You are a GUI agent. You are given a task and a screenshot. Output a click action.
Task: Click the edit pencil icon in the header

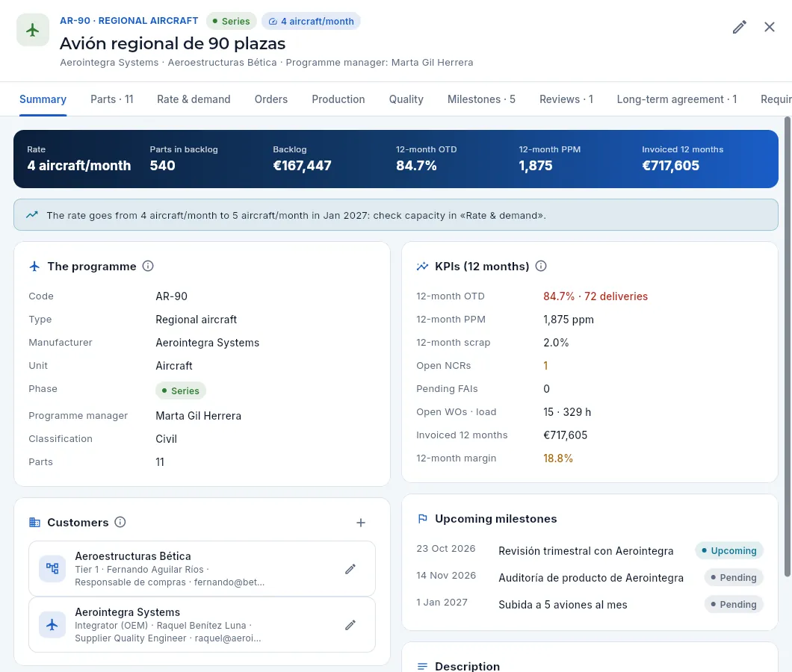click(x=740, y=28)
